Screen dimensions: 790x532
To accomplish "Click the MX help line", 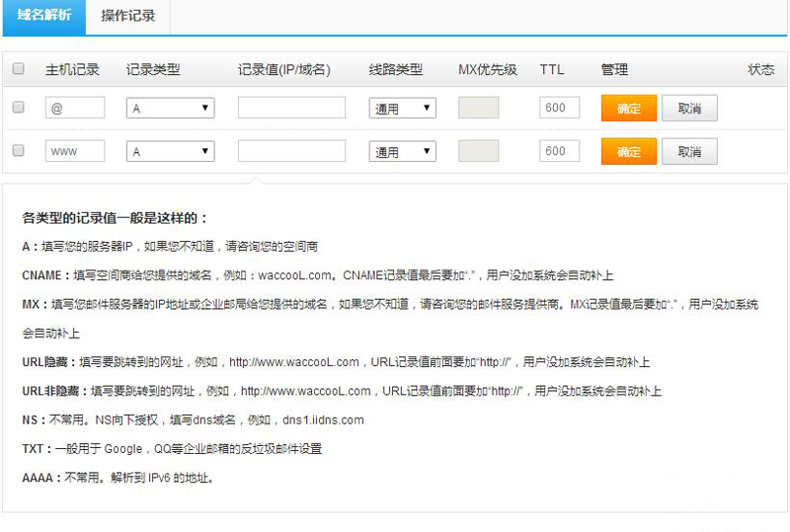I will pos(390,319).
